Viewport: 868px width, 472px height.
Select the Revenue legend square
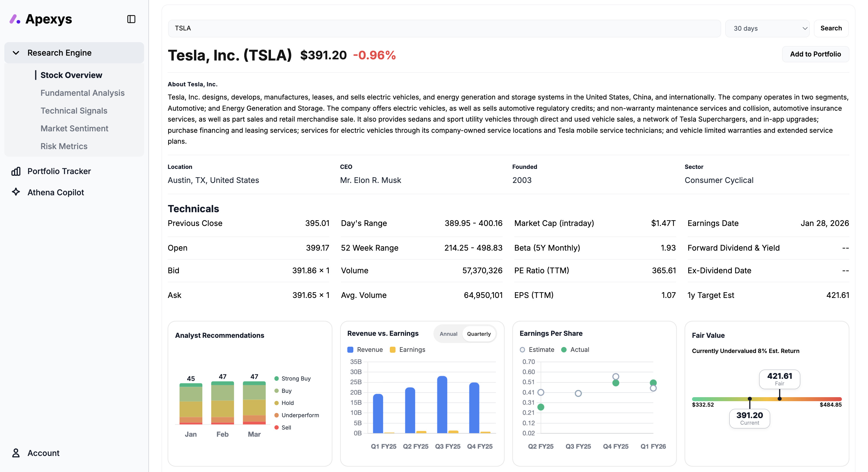coord(351,350)
